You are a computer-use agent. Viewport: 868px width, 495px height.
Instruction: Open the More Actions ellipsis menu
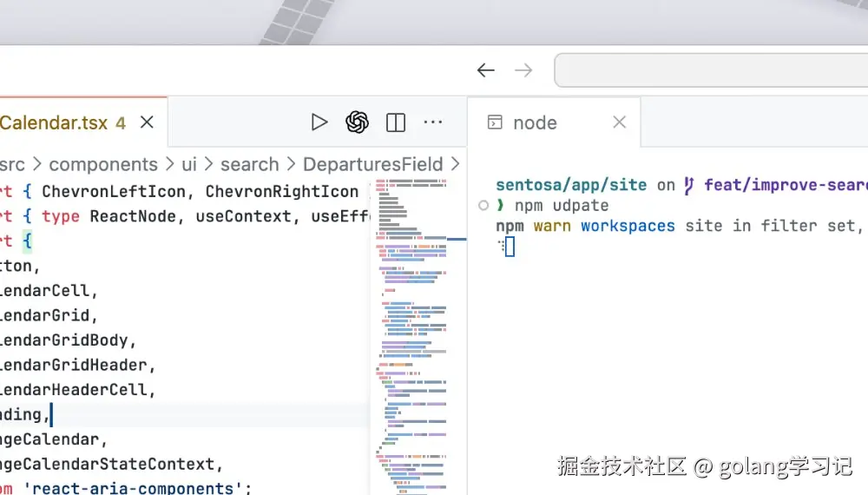(x=433, y=122)
